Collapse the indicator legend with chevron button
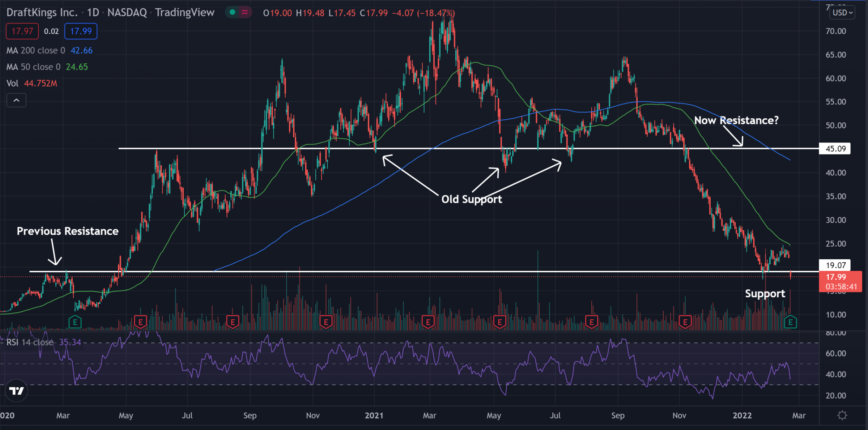868x430 pixels. tap(16, 100)
